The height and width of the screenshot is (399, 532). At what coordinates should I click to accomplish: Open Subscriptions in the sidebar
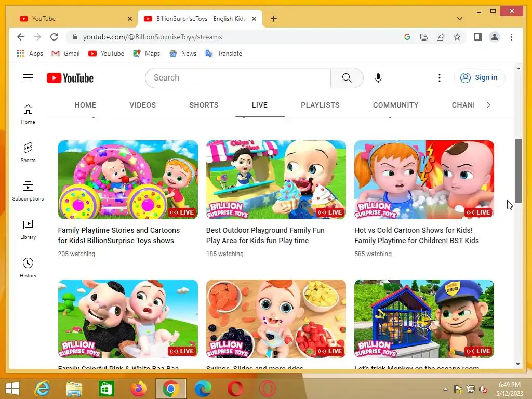click(28, 191)
